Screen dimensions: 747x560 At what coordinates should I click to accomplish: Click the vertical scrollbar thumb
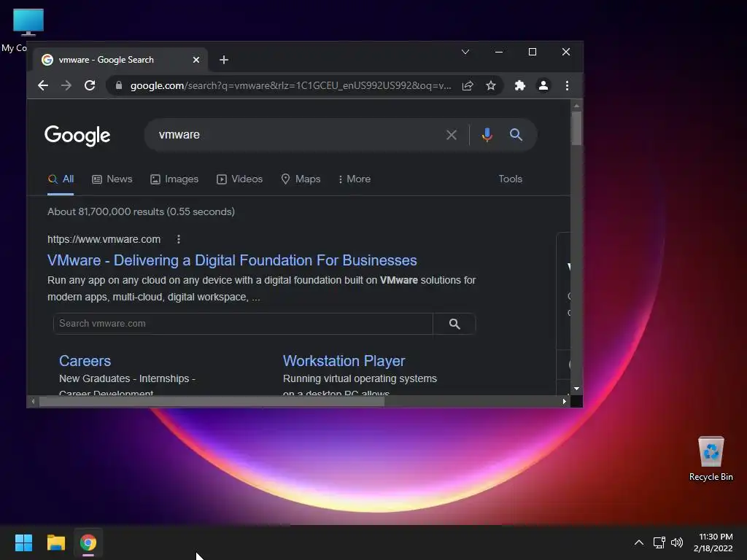(576, 128)
